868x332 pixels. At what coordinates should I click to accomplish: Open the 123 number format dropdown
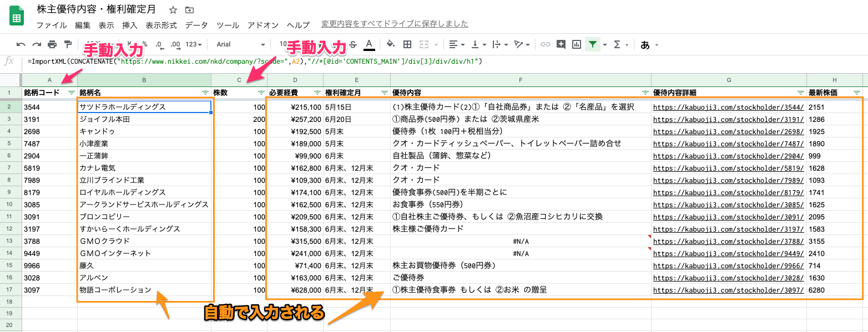[194, 44]
